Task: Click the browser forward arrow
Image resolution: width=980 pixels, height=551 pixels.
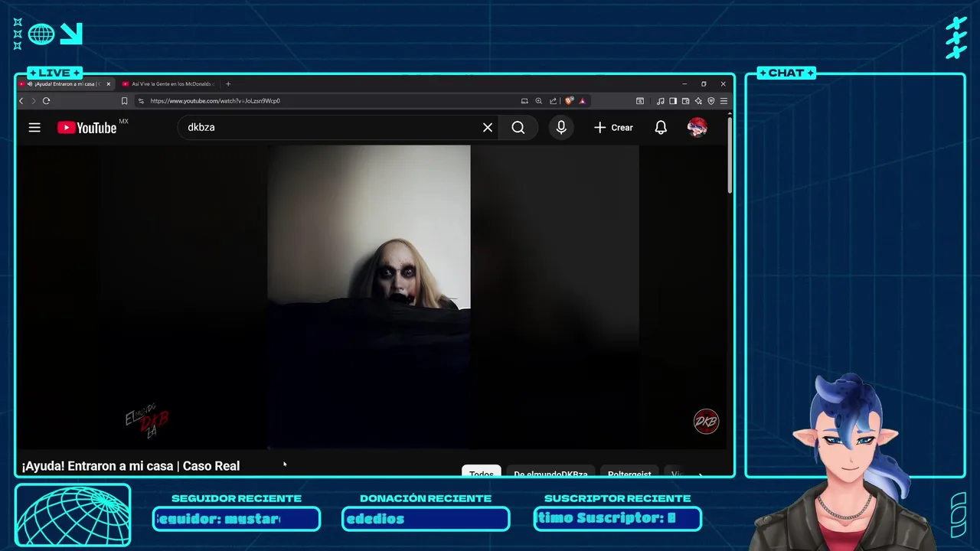Action: click(x=33, y=101)
